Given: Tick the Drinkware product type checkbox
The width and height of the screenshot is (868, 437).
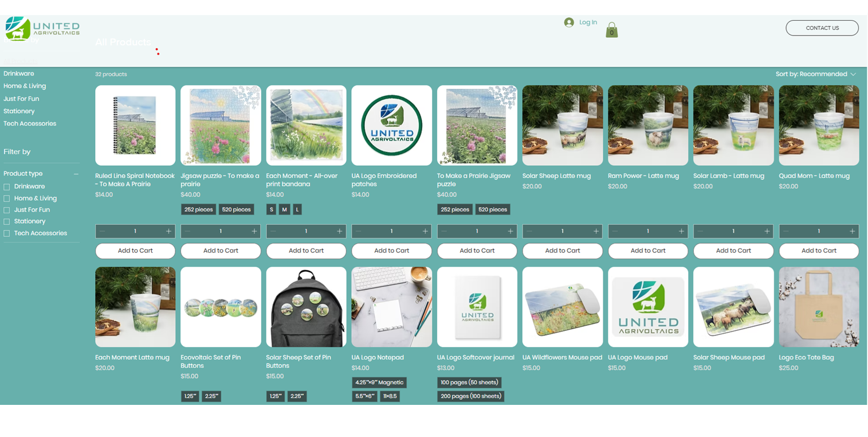Looking at the screenshot, I should click(7, 187).
